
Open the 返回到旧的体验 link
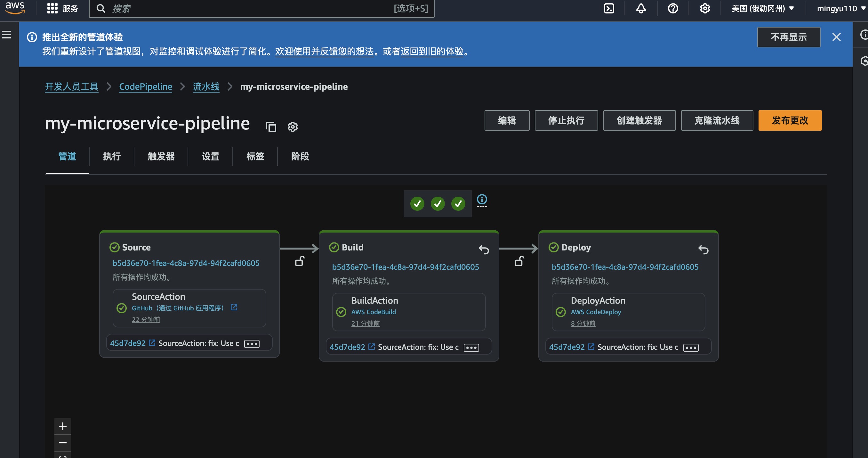click(432, 52)
